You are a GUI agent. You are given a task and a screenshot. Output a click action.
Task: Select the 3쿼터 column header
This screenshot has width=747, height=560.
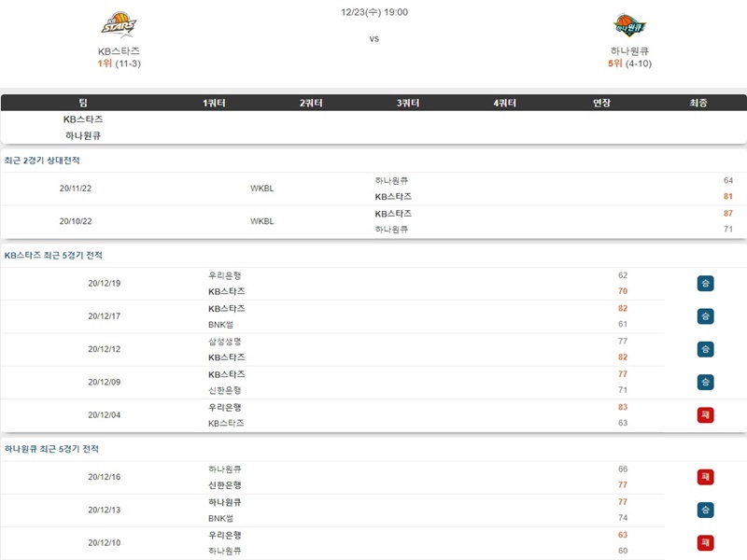pos(408,103)
